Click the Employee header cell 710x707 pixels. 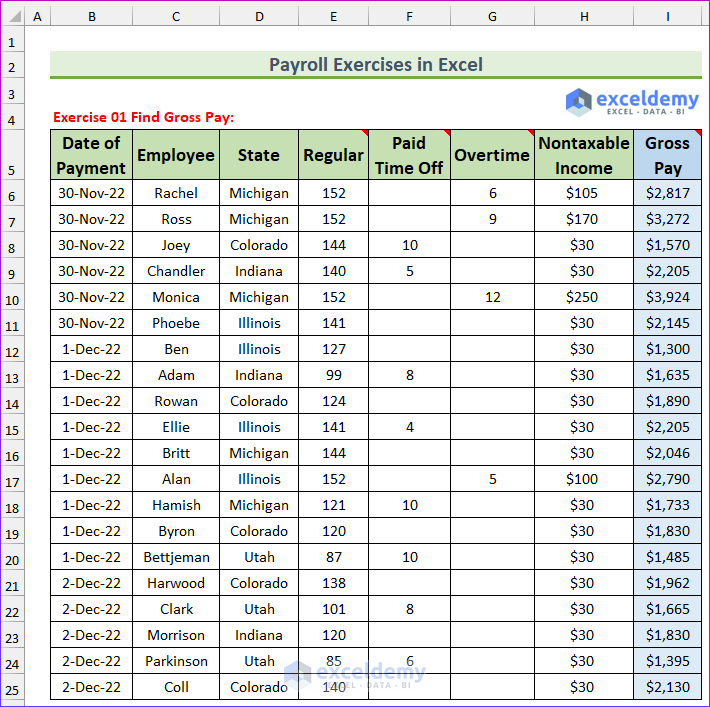pyautogui.click(x=176, y=155)
